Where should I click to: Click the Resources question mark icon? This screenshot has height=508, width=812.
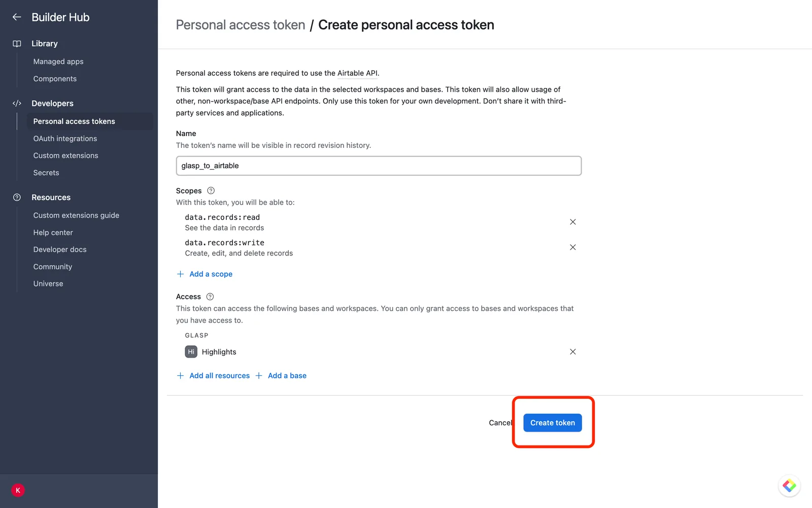17,197
